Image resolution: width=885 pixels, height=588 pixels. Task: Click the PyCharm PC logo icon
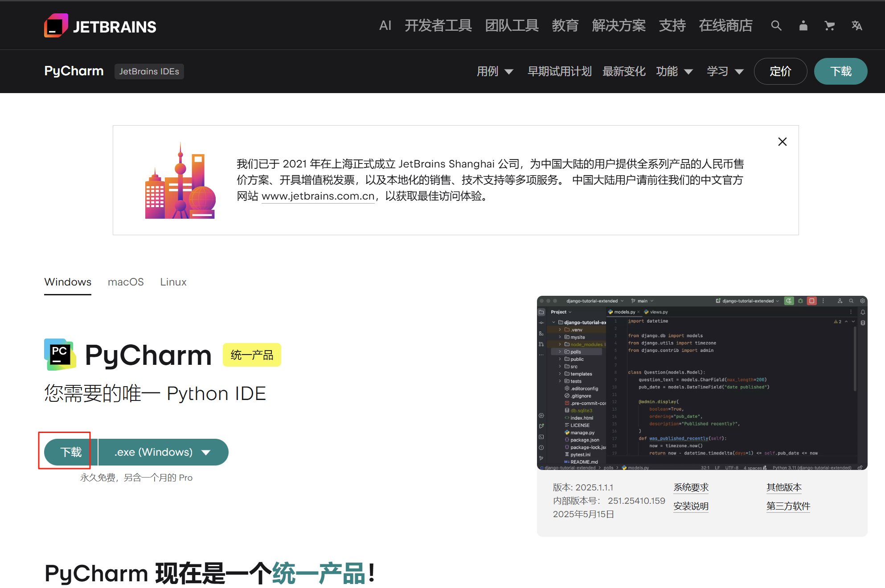coord(60,355)
